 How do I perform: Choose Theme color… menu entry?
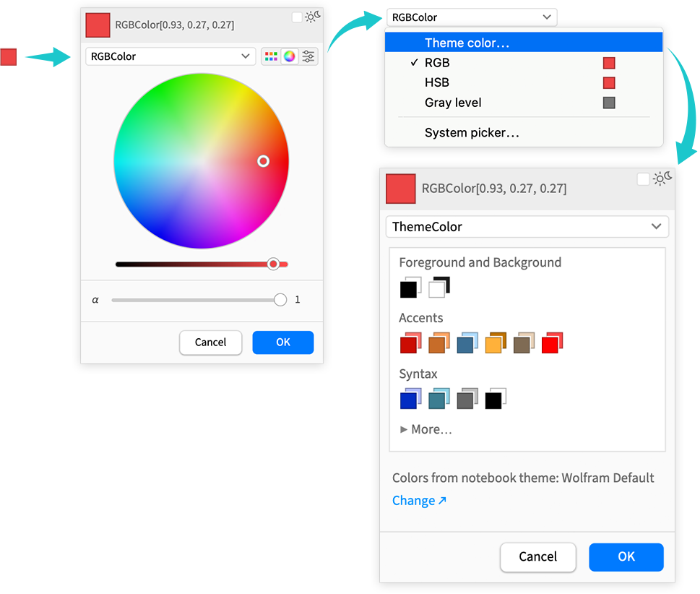(x=524, y=43)
